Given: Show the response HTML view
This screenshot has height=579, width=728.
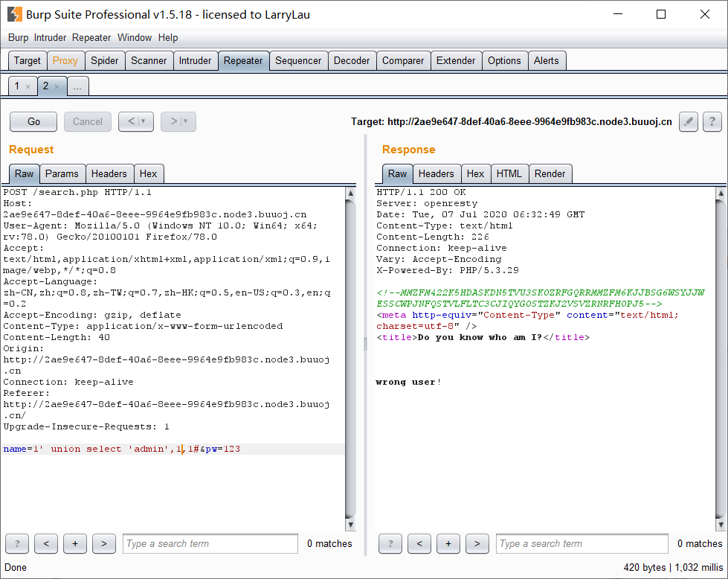Looking at the screenshot, I should coord(509,174).
